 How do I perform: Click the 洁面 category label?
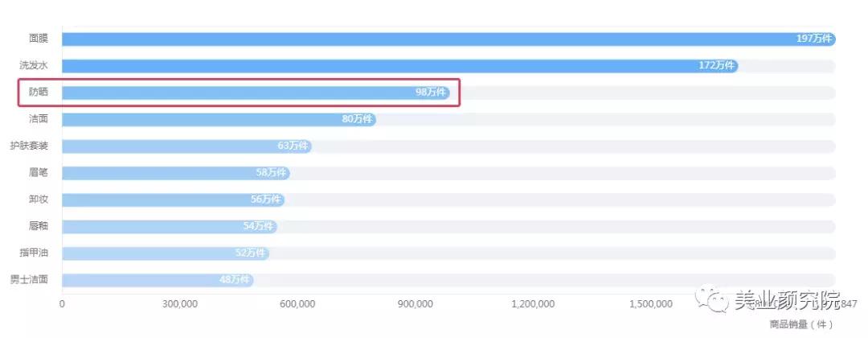point(39,119)
